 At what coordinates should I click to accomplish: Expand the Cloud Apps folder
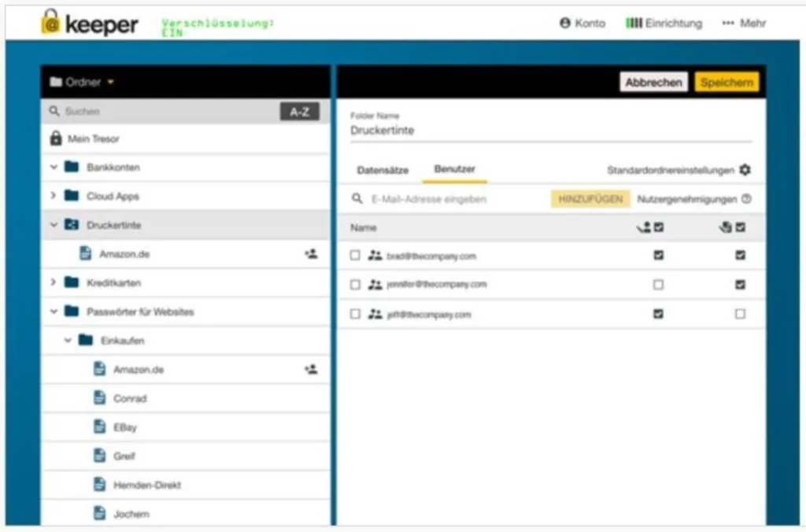point(54,196)
